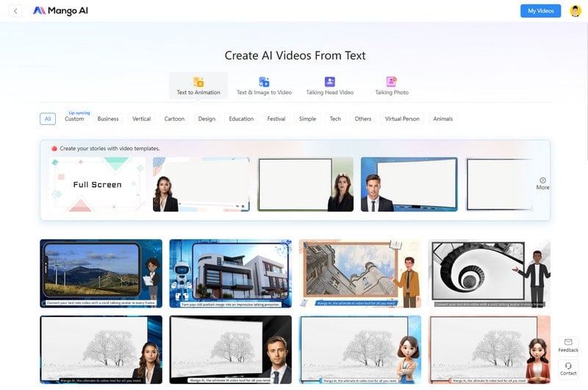The width and height of the screenshot is (588, 390).
Task: Filter by Virtual Person category
Action: (402, 118)
